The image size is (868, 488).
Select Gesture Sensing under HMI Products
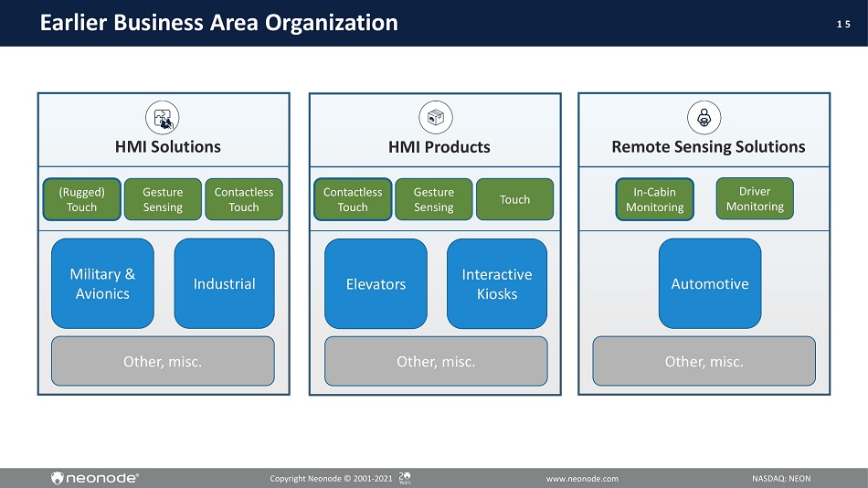[x=434, y=199]
